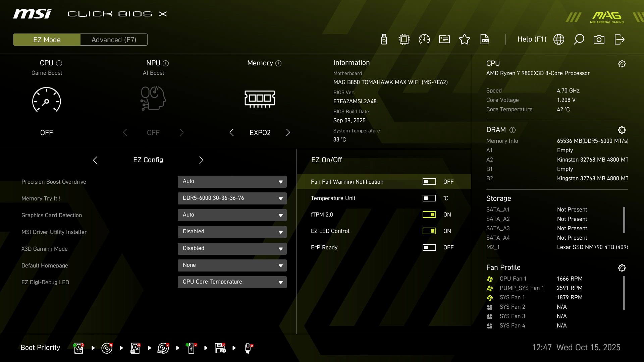
Task: Enable ErP Ready
Action: [x=429, y=247]
